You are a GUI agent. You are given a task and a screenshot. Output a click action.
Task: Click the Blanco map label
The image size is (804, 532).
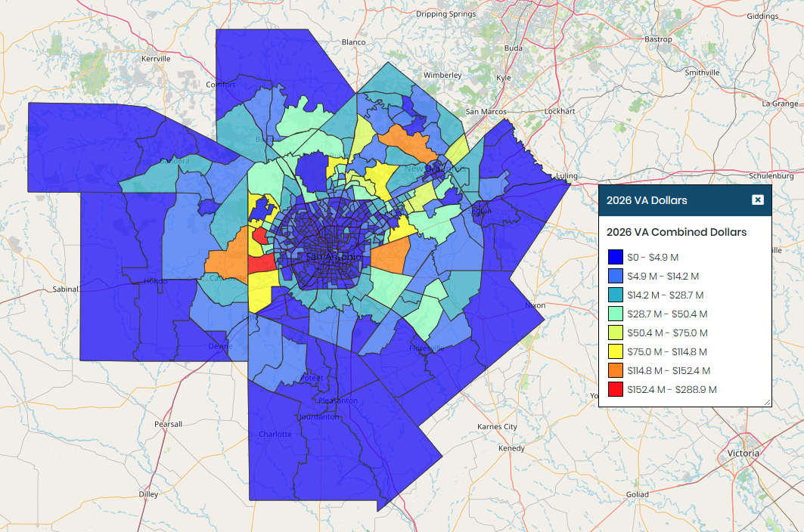click(x=354, y=42)
